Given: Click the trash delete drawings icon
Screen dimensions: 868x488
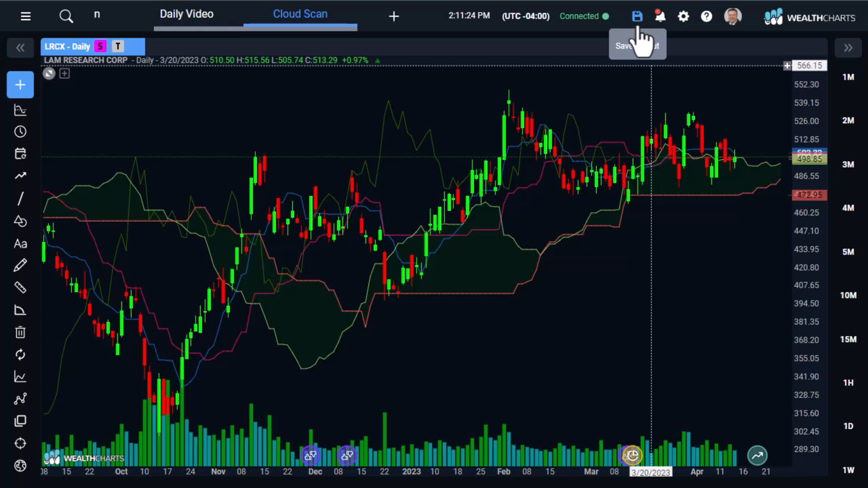Looking at the screenshot, I should tap(20, 332).
